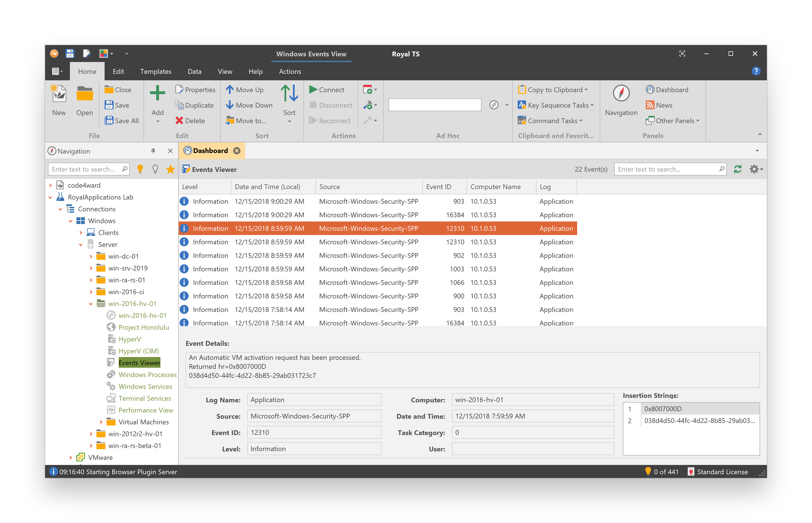Click the New document icon
Viewport: 812px width, 523px height.
pos(58,94)
